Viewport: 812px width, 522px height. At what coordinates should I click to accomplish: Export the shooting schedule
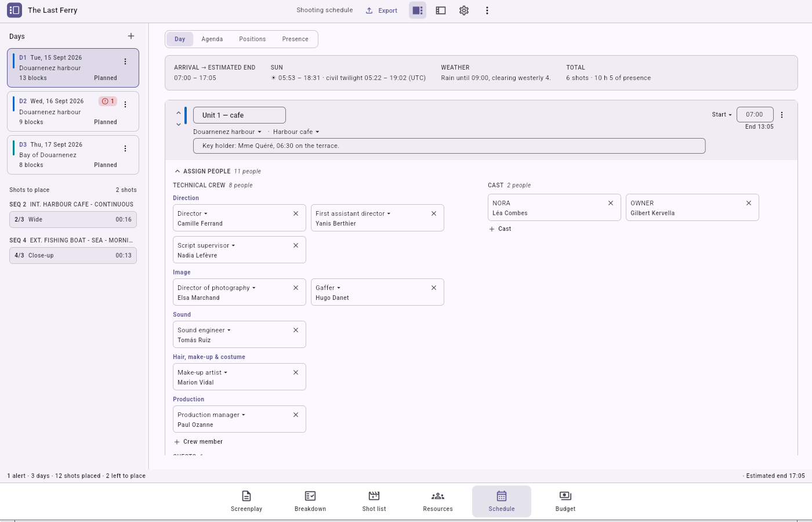382,10
